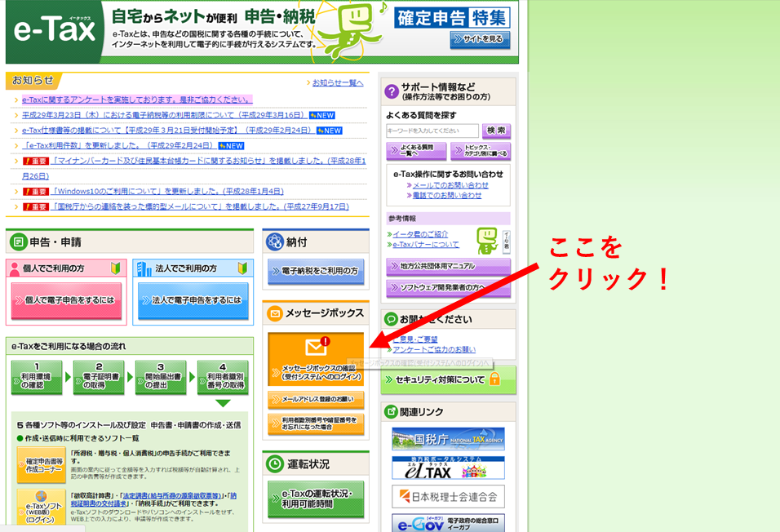The height and width of the screenshot is (532, 780).
Task: Open the 確定申告書等作成コーナー button
Action: [x=42, y=465]
